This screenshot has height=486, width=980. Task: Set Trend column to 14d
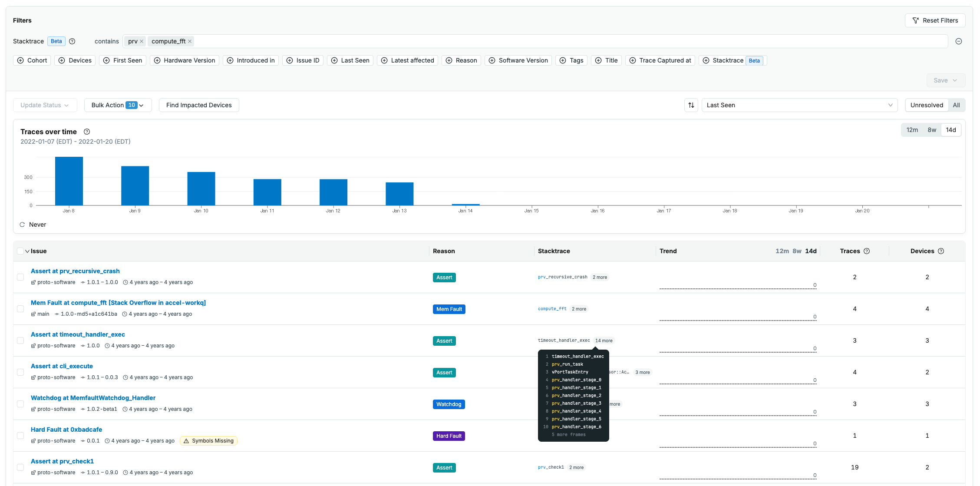tap(811, 251)
